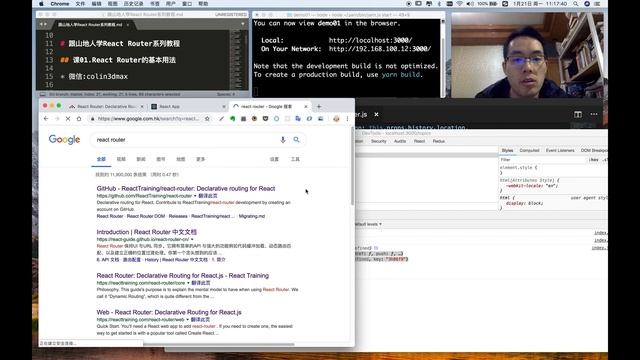
Task: Open Chrome's three-dot menu
Action: [347, 119]
